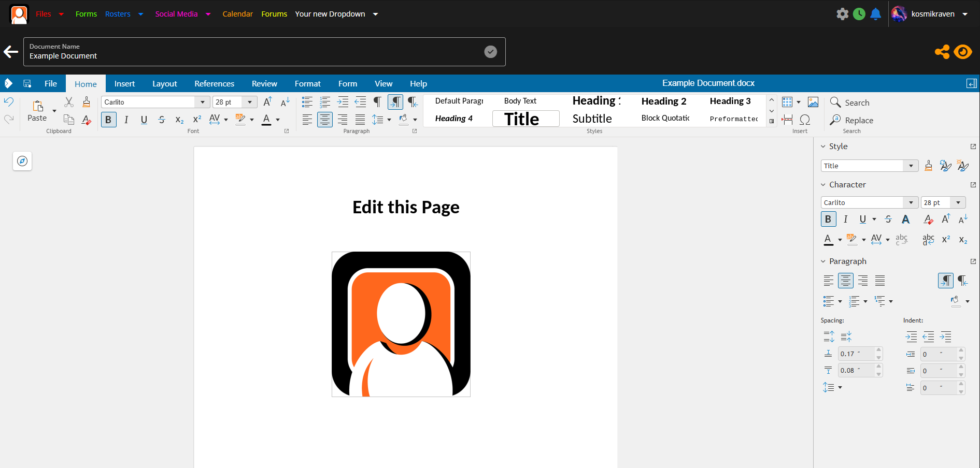
Task: Insert a special character with the omega icon
Action: pos(805,120)
